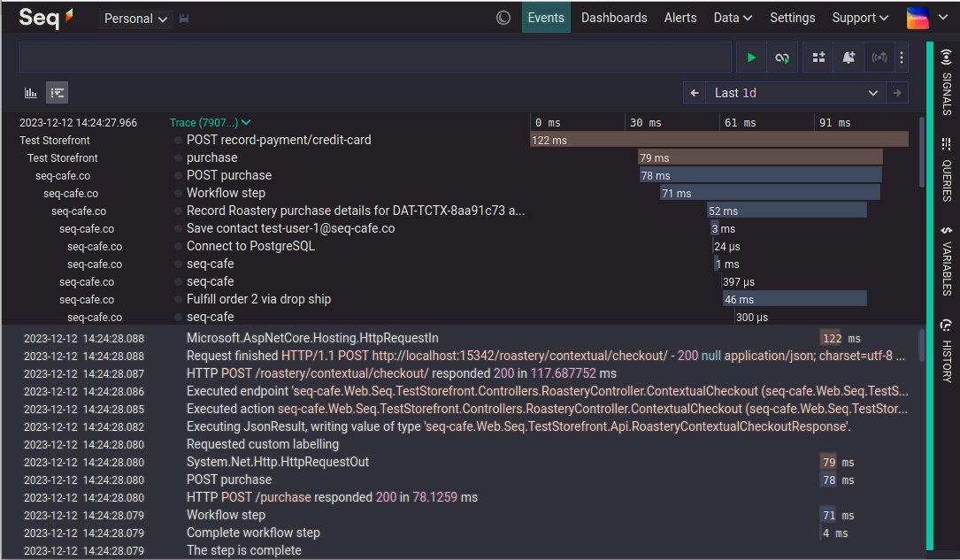Click the add alert bell icon
This screenshot has width=960, height=560.
coord(849,58)
